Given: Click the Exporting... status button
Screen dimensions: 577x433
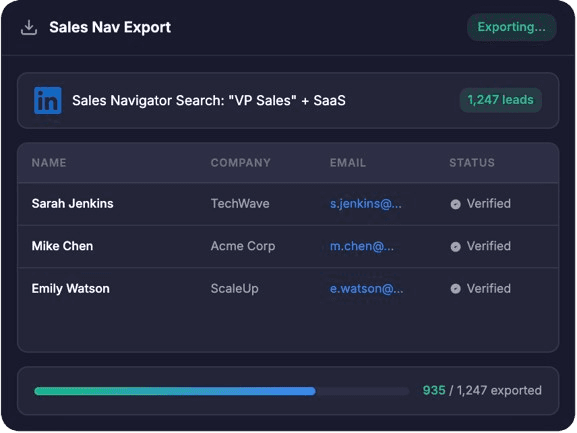Looking at the screenshot, I should pos(511,27).
